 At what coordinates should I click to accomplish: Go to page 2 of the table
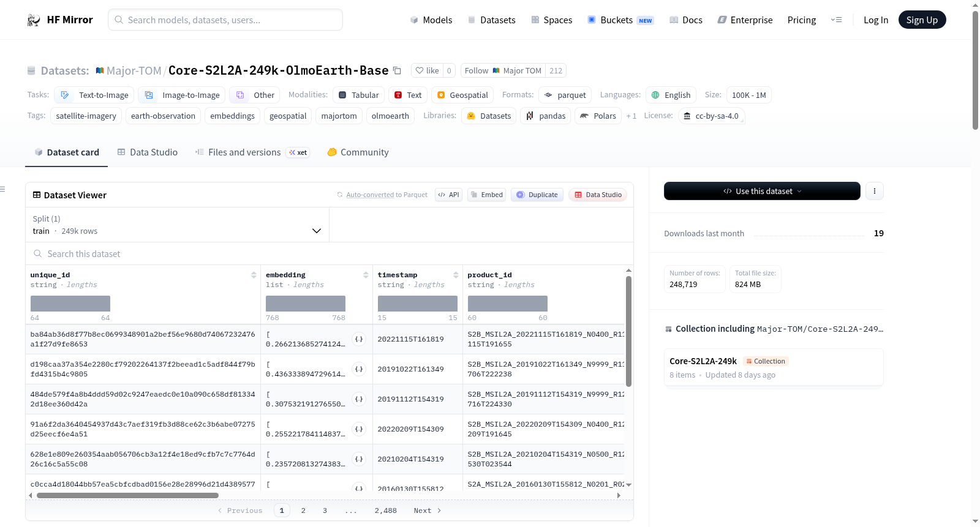pos(303,510)
